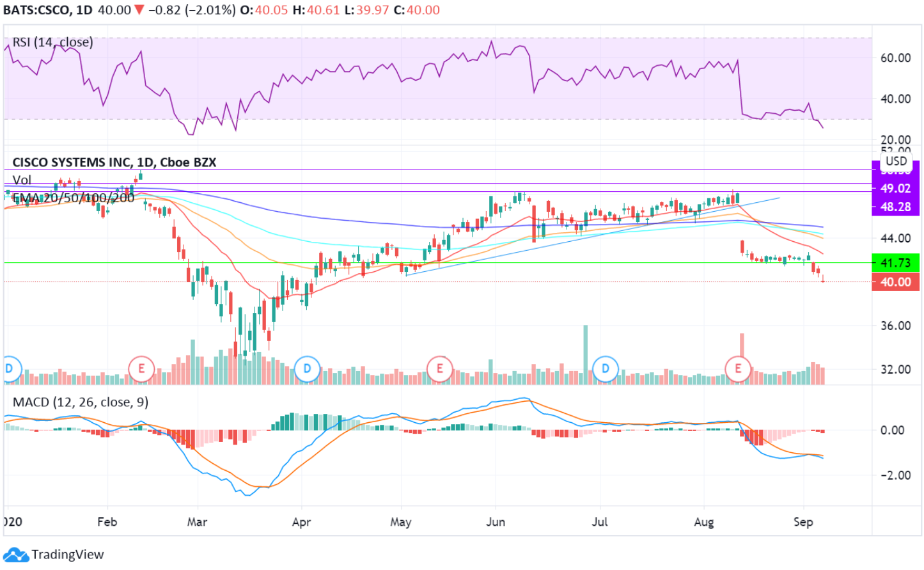Image resolution: width=924 pixels, height=570 pixels.
Task: Click the MACD 0.00 scale value
Action: (x=892, y=430)
